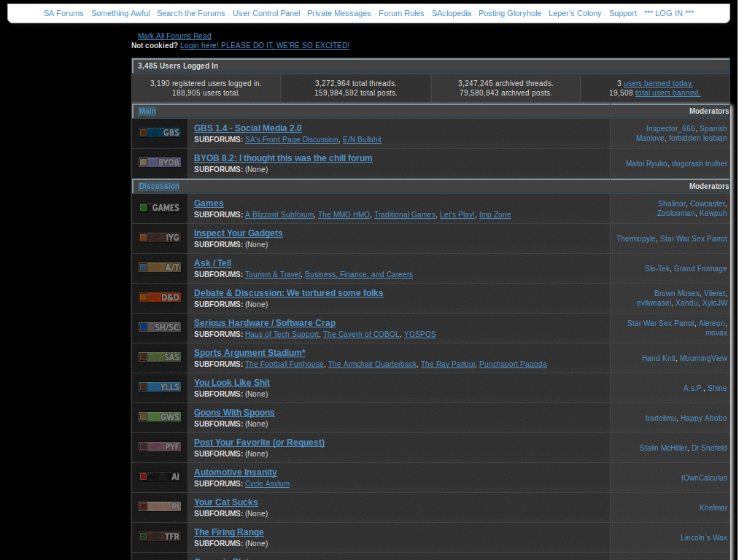This screenshot has height=560, width=747.
Task: Click the SAS forum icon
Action: click(x=160, y=357)
